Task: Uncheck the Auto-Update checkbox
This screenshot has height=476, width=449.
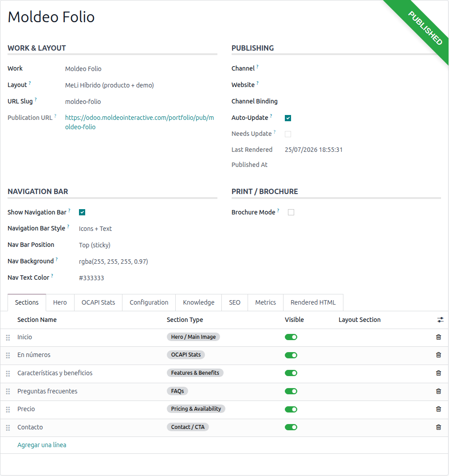Action: click(288, 118)
